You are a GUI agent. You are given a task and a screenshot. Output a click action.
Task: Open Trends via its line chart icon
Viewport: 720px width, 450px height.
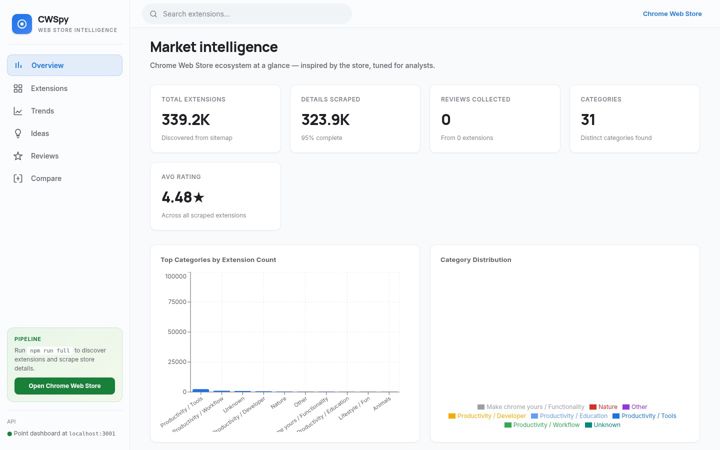[18, 111]
